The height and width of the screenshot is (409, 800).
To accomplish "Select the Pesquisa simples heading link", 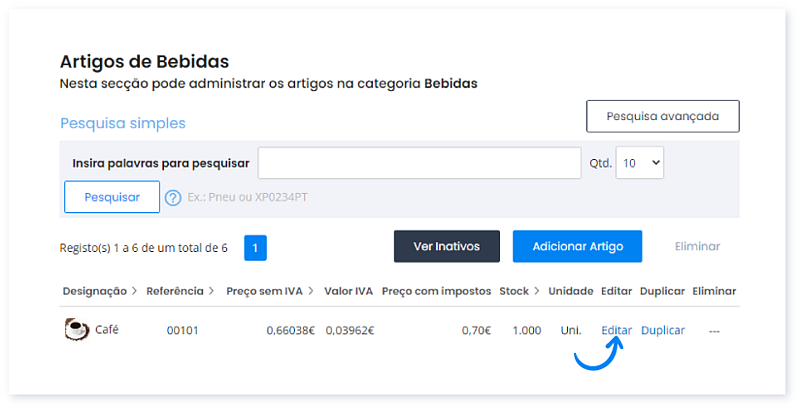I will (x=123, y=123).
